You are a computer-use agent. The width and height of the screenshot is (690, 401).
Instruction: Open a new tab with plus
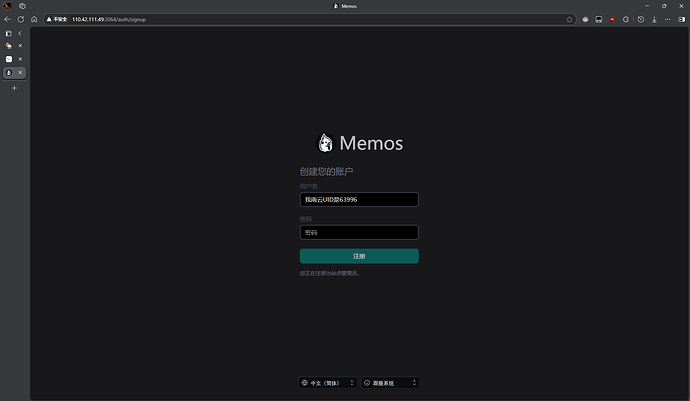tap(14, 88)
